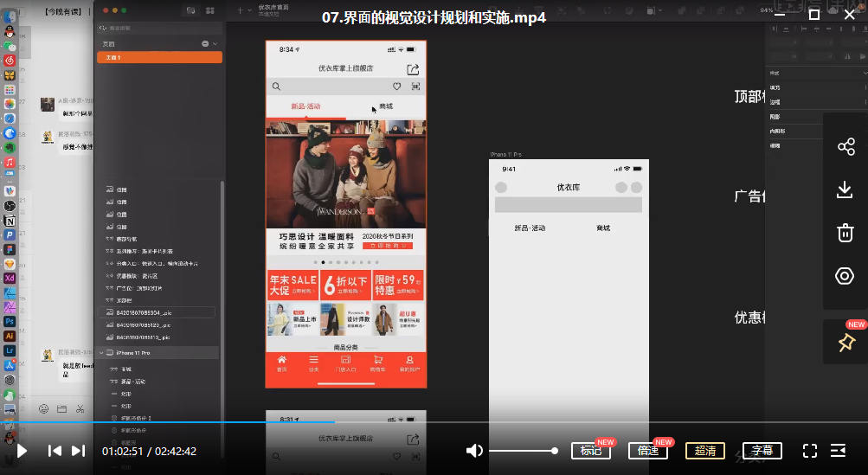Open the 字幕 subtitle options
This screenshot has height=475, width=868.
(762, 451)
